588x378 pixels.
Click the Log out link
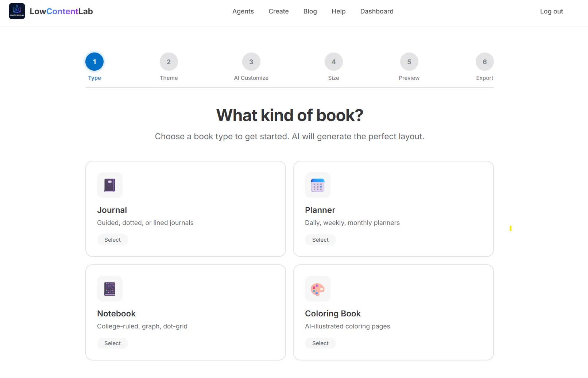point(552,11)
